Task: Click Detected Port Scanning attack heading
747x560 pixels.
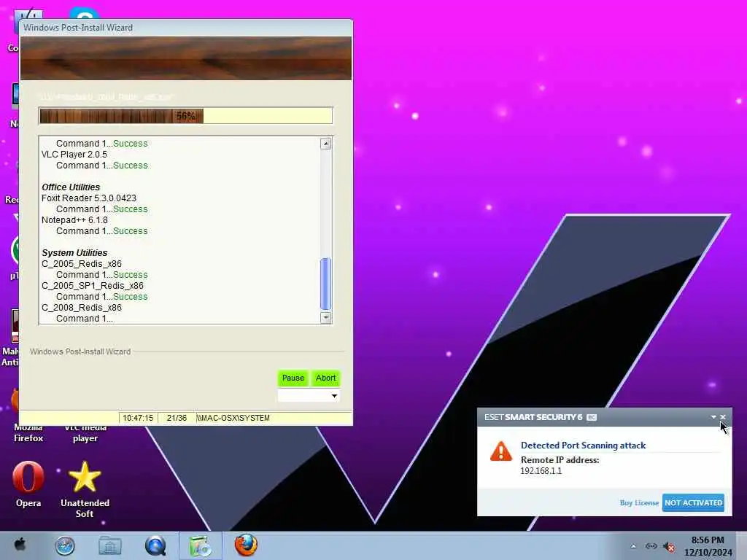Action: [x=583, y=446]
